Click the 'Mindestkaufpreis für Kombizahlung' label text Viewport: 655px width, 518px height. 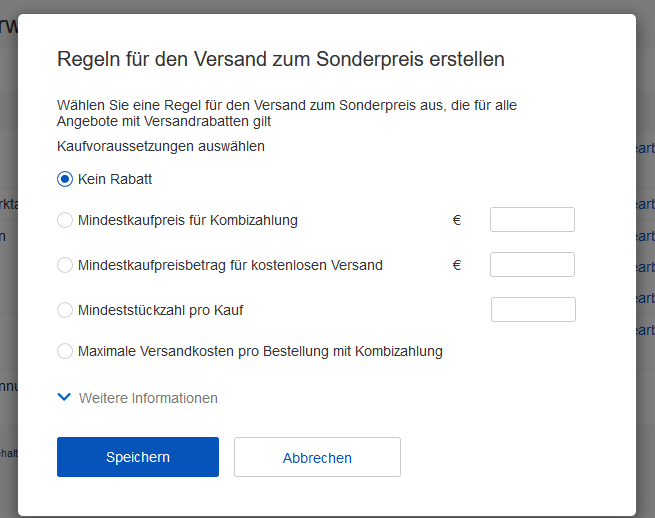coord(188,220)
